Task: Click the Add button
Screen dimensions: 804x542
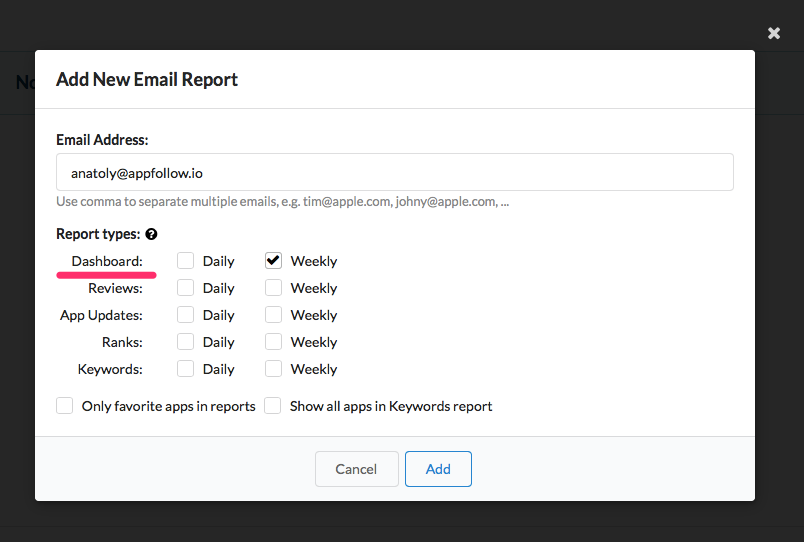Action: pos(438,469)
